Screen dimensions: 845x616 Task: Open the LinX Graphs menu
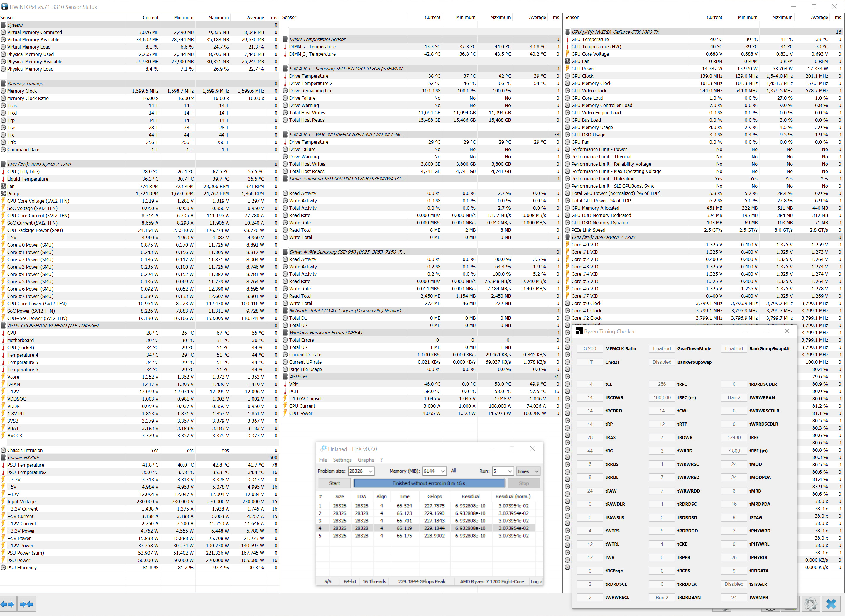(366, 460)
